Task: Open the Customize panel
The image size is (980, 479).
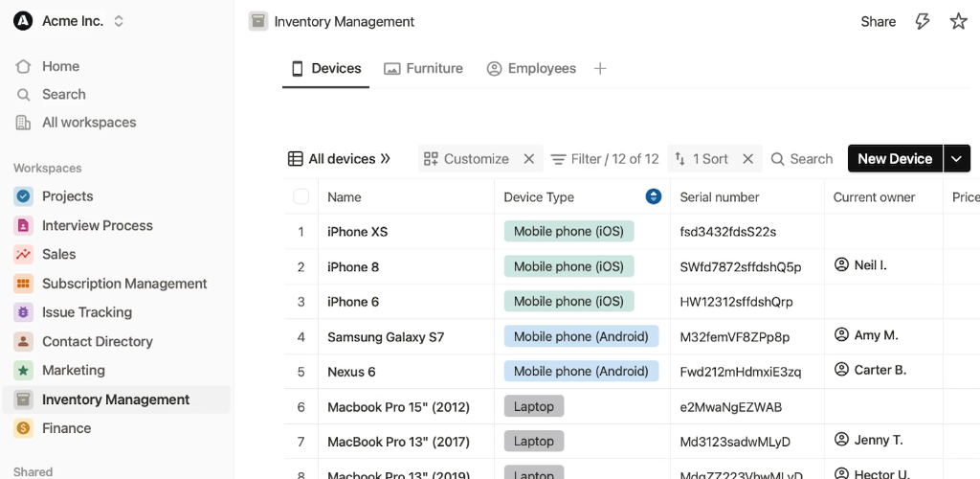Action: click(467, 159)
